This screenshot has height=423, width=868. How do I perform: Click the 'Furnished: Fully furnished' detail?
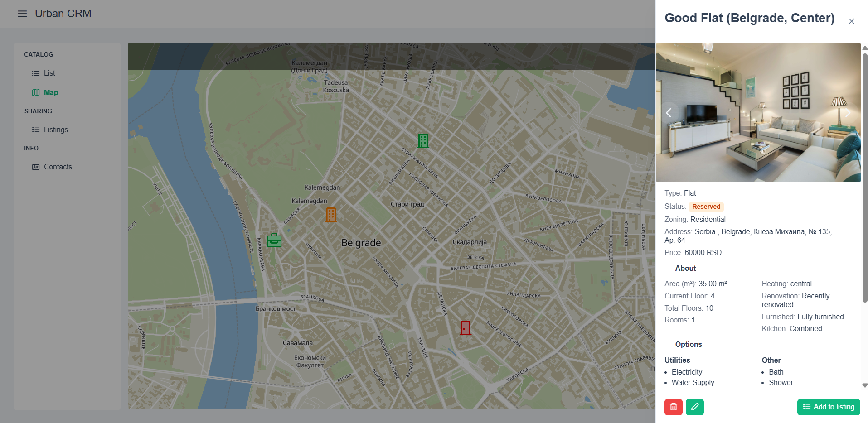pyautogui.click(x=803, y=317)
